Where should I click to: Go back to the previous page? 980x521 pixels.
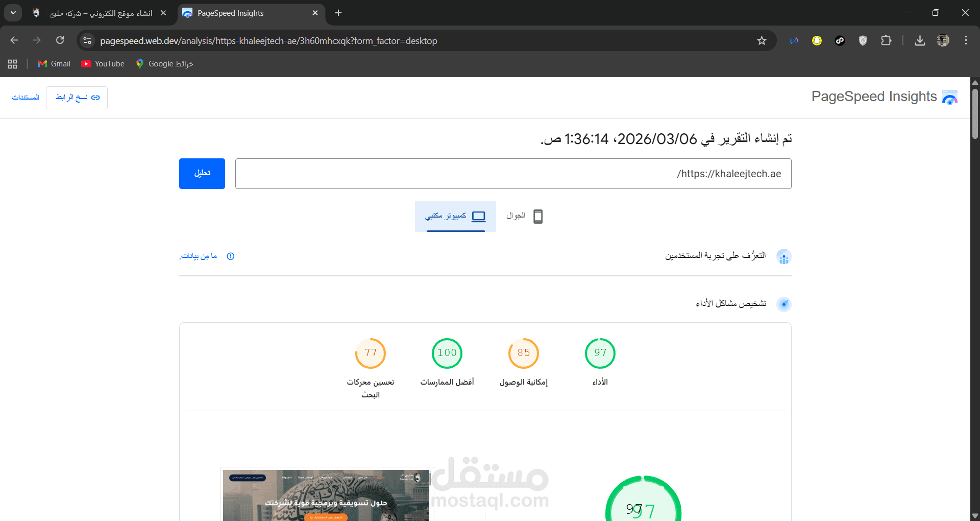(14, 40)
